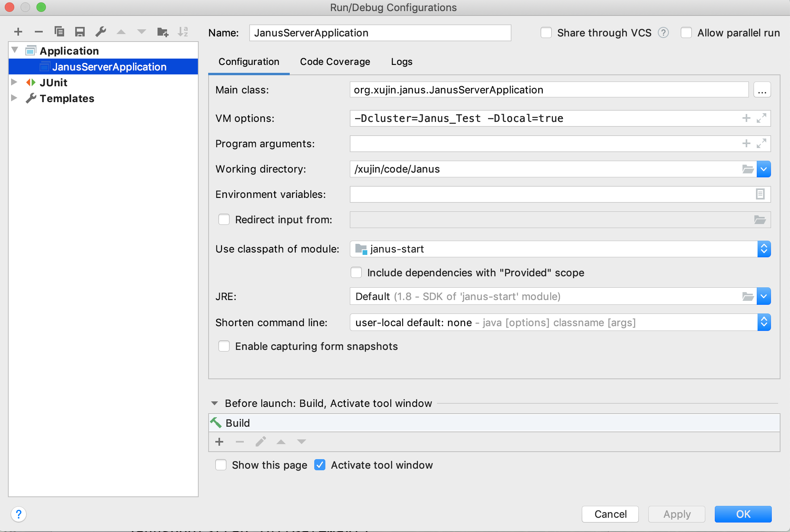Collapse the Before launch section
This screenshot has width=790, height=532.
pos(215,403)
